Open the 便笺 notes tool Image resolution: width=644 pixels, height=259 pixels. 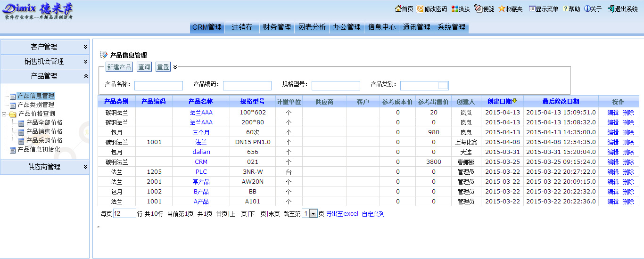pyautogui.click(x=479, y=9)
